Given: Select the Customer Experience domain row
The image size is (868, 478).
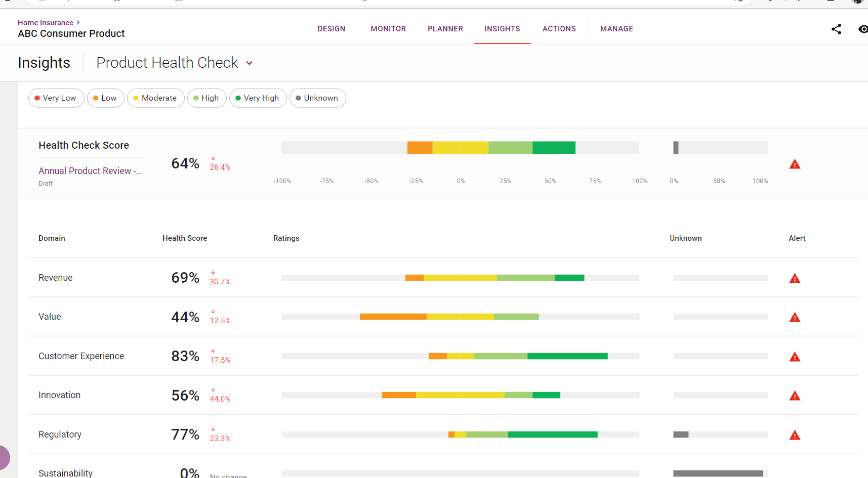Looking at the screenshot, I should coord(81,356).
